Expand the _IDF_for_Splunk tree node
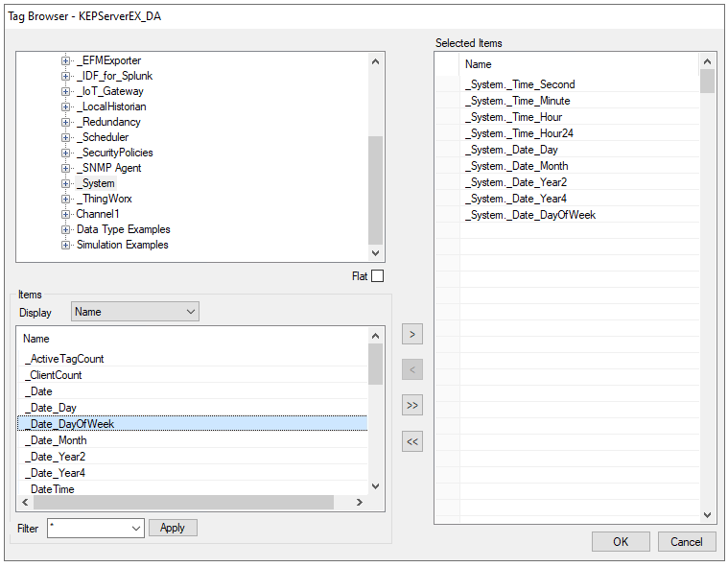Image resolution: width=728 pixels, height=567 pixels. (x=65, y=76)
